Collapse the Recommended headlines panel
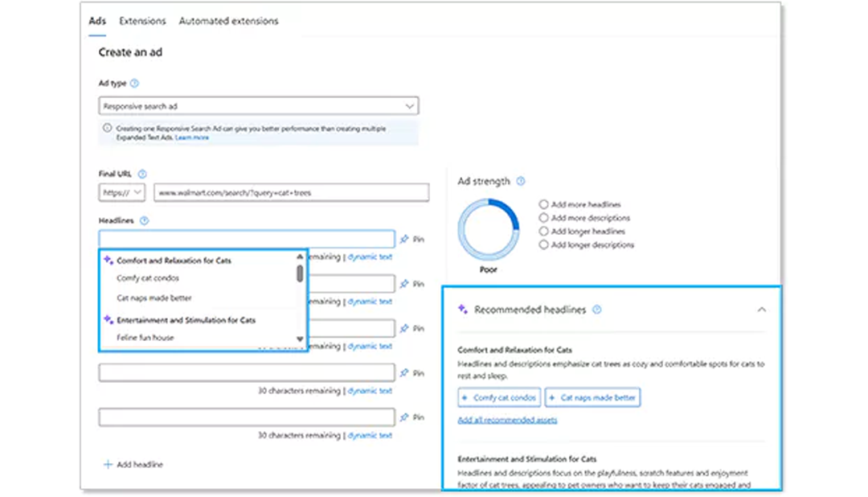Viewport: 868px width, 497px height. pyautogui.click(x=762, y=309)
